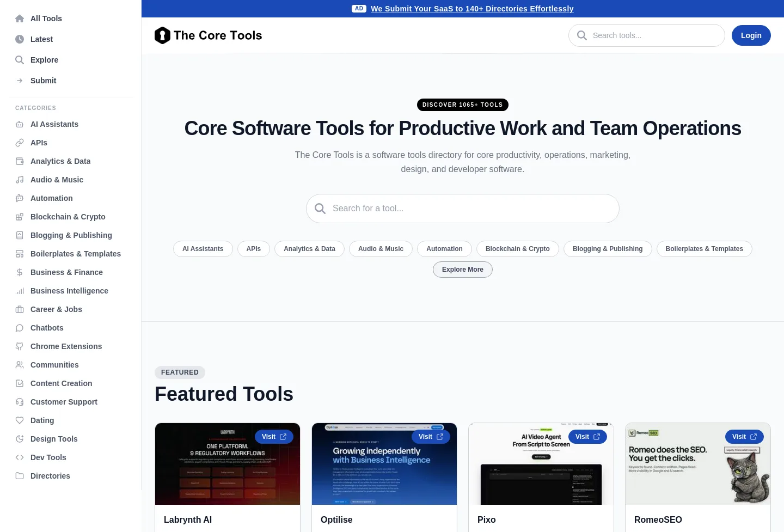The width and height of the screenshot is (784, 532).
Task: Click the Blogging & Publishing chip
Action: tap(608, 249)
